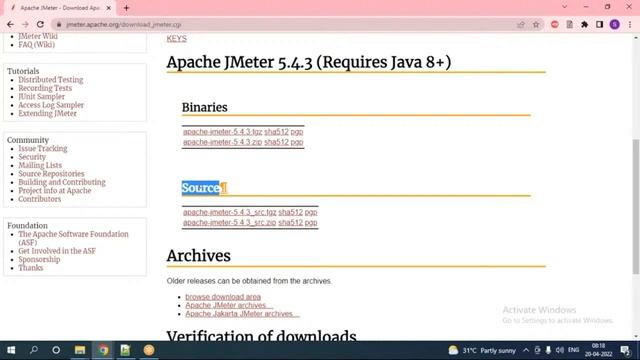Viewport: 640px width, 360px height.
Task: Open Get Involved in the ASF
Action: [57, 251]
